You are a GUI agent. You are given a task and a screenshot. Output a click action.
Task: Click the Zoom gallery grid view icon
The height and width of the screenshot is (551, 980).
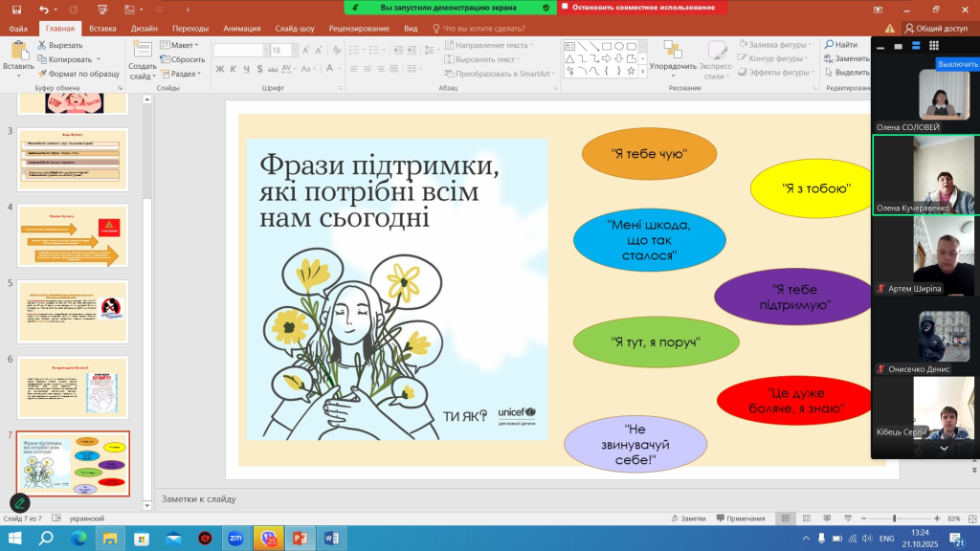point(934,46)
